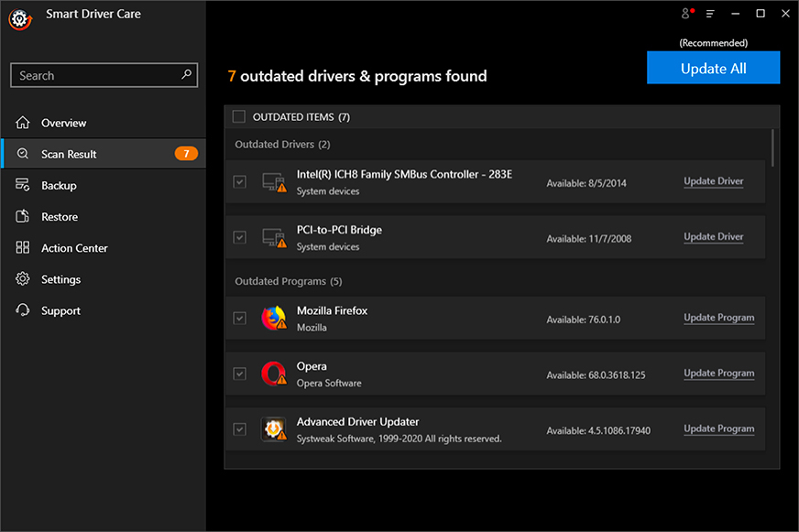Open Settings from the sidebar
The height and width of the screenshot is (532, 799).
[60, 279]
